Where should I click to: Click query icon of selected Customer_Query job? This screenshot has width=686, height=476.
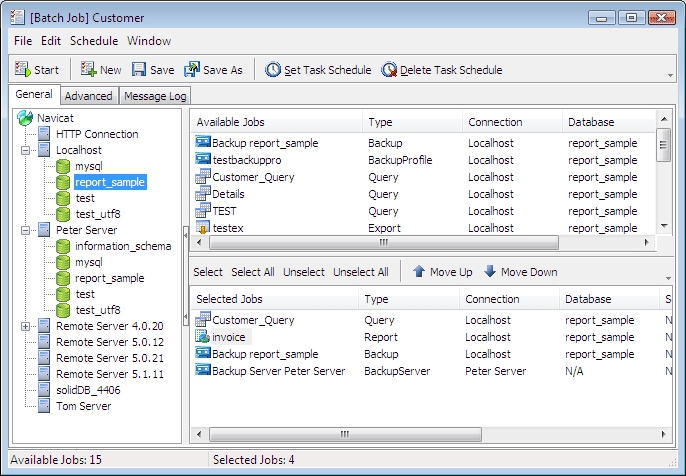click(x=203, y=319)
